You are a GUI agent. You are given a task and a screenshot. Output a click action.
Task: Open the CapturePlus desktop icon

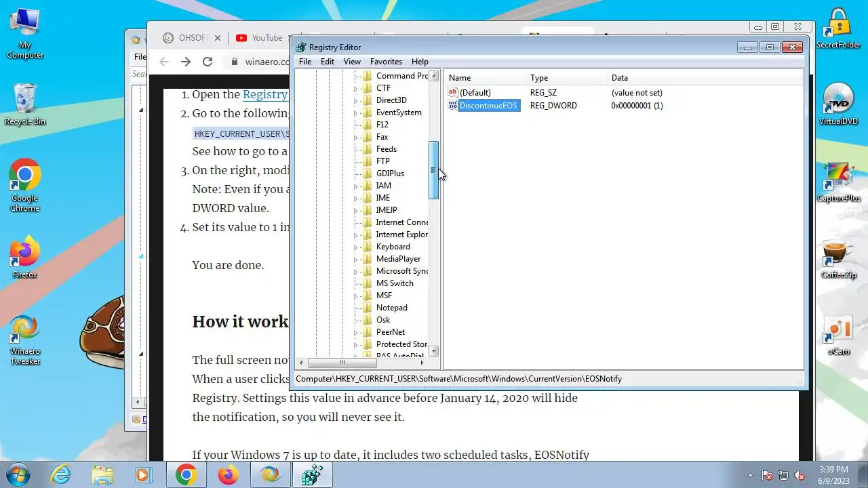[839, 182]
